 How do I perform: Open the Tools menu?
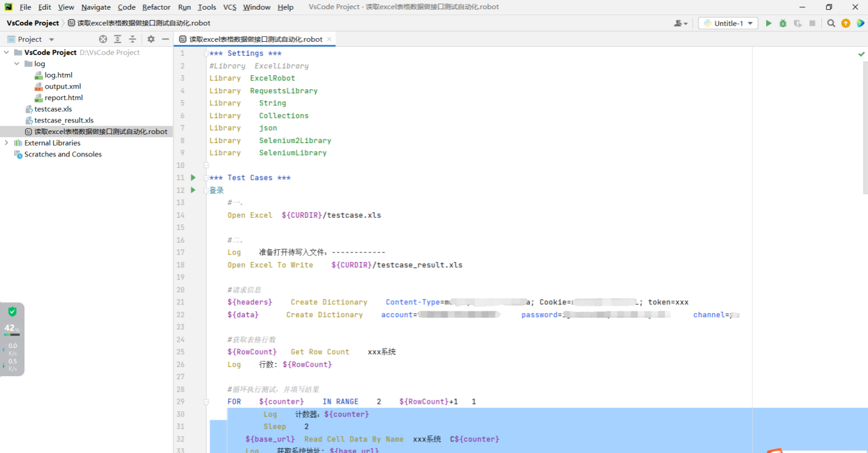207,7
